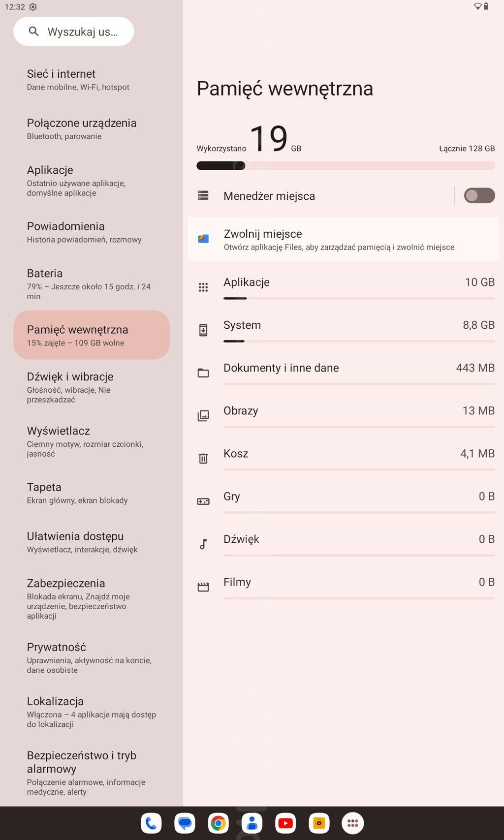Click the Kosz trash icon
504x840 pixels.
point(203,459)
